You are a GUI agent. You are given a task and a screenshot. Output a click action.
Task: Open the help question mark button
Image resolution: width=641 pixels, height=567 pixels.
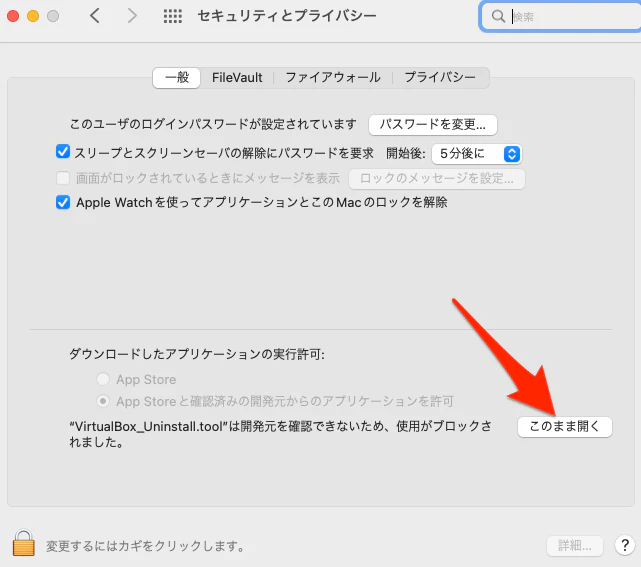coord(625,545)
